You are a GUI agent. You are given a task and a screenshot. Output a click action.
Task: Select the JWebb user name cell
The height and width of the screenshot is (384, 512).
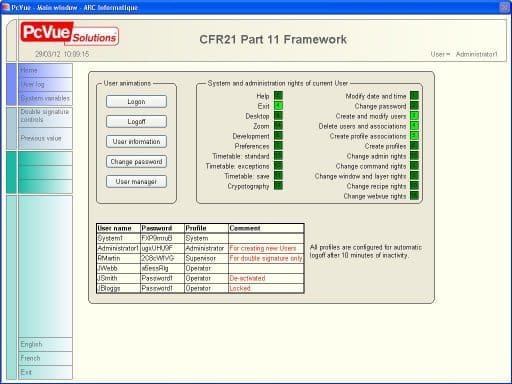pyautogui.click(x=118, y=268)
